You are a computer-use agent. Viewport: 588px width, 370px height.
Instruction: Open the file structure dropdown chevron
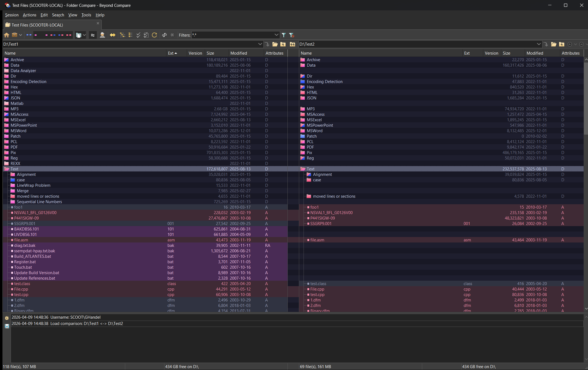tap(84, 35)
